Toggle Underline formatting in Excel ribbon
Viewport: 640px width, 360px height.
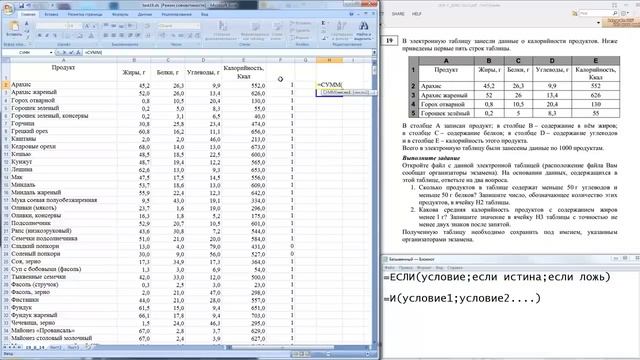tap(55, 35)
